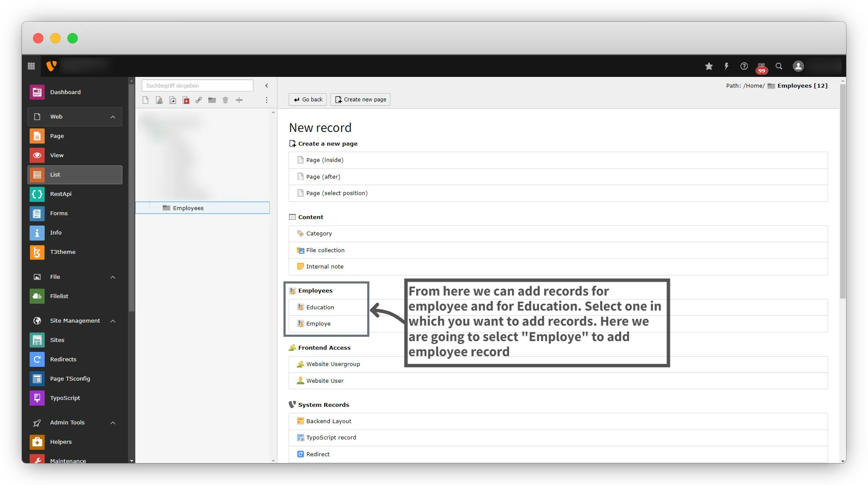
Task: Click the module grid icon in top-left
Action: click(31, 66)
